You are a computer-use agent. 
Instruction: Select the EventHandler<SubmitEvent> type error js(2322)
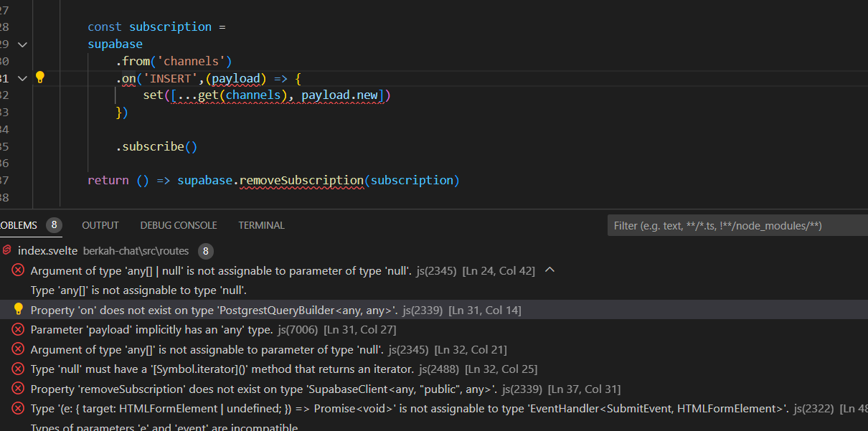[434, 409]
